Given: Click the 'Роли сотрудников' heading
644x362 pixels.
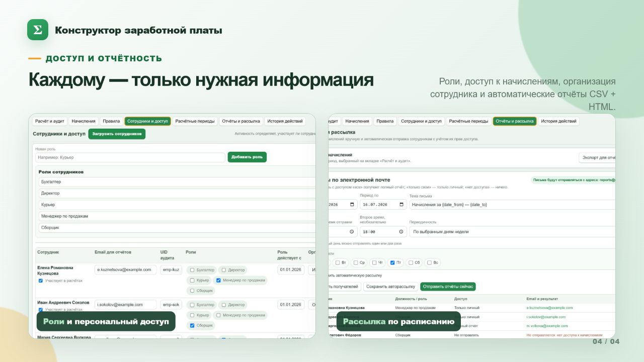Looking at the screenshot, I should coord(61,172).
